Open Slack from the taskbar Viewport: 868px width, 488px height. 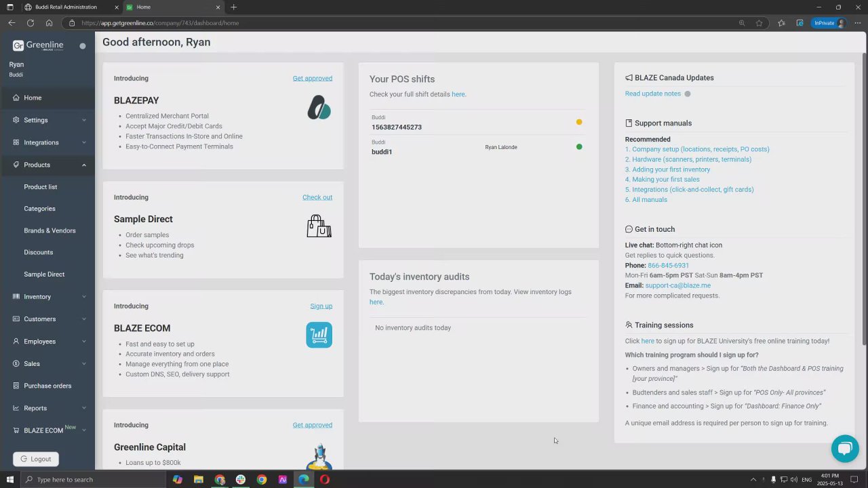click(240, 480)
